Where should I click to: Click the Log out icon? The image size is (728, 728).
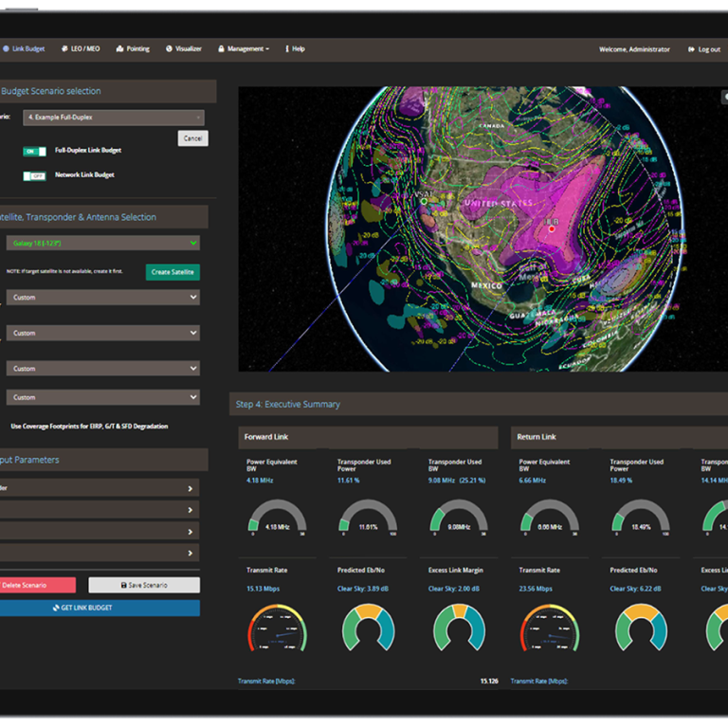[690, 49]
